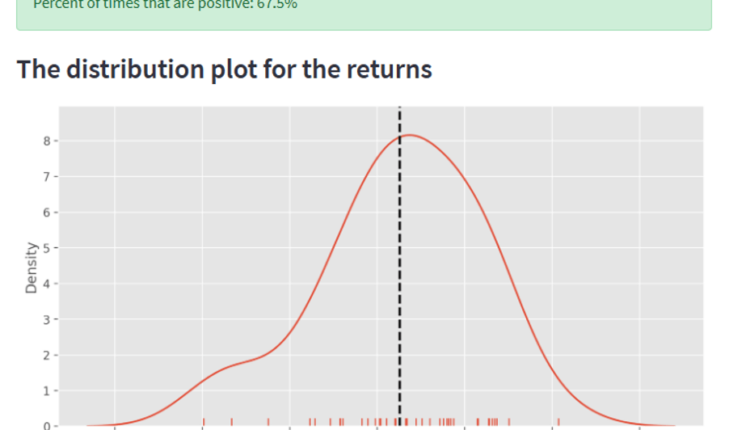750x430 pixels.
Task: Click the y-axis tick label 4
Action: coord(46,284)
